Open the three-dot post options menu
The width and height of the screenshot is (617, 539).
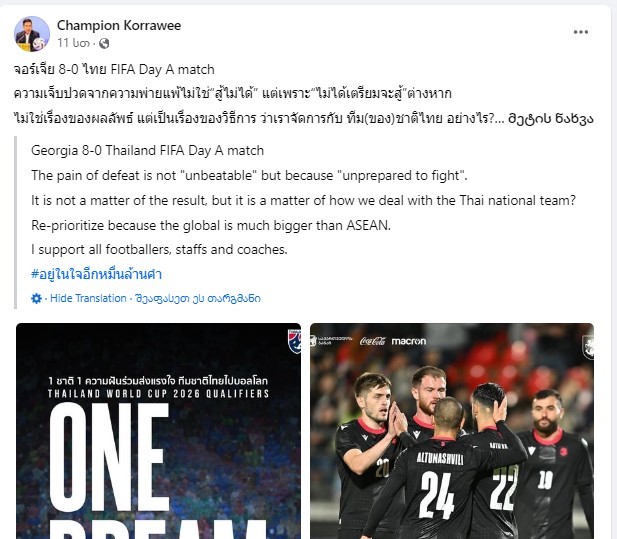[580, 32]
